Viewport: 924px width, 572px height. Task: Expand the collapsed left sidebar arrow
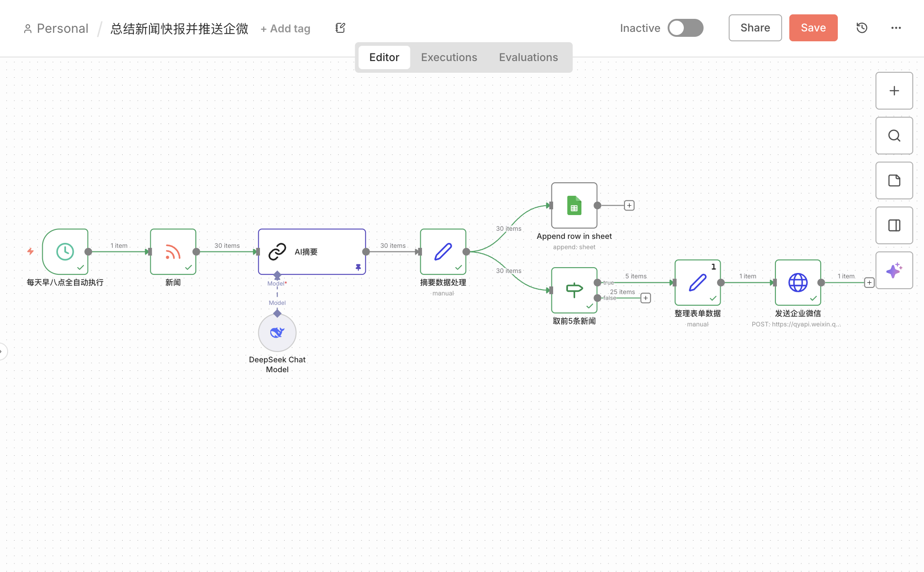pos(2,351)
